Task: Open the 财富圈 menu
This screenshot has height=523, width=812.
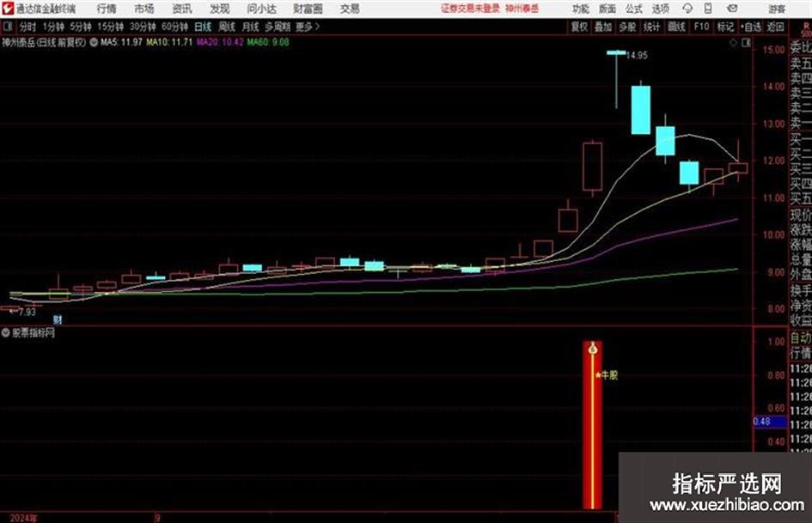Action: point(308,9)
